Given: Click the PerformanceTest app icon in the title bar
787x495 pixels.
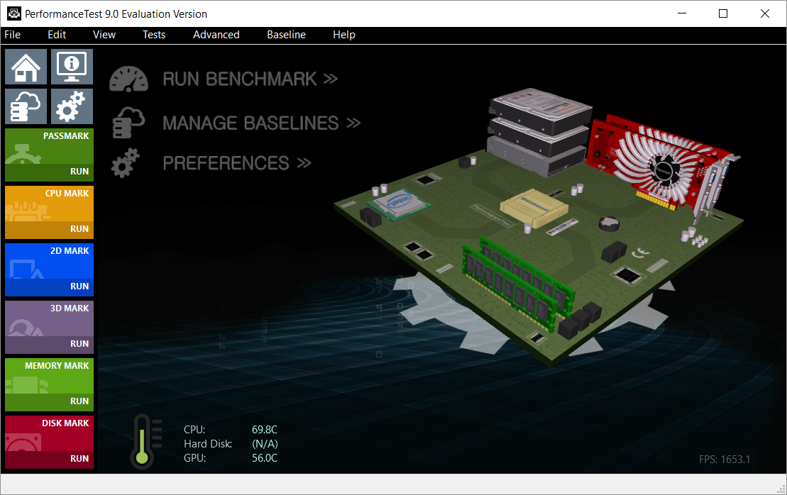Looking at the screenshot, I should point(14,14).
